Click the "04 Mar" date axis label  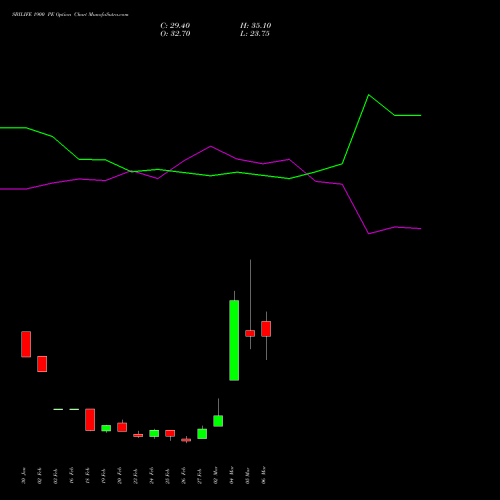coord(231,476)
